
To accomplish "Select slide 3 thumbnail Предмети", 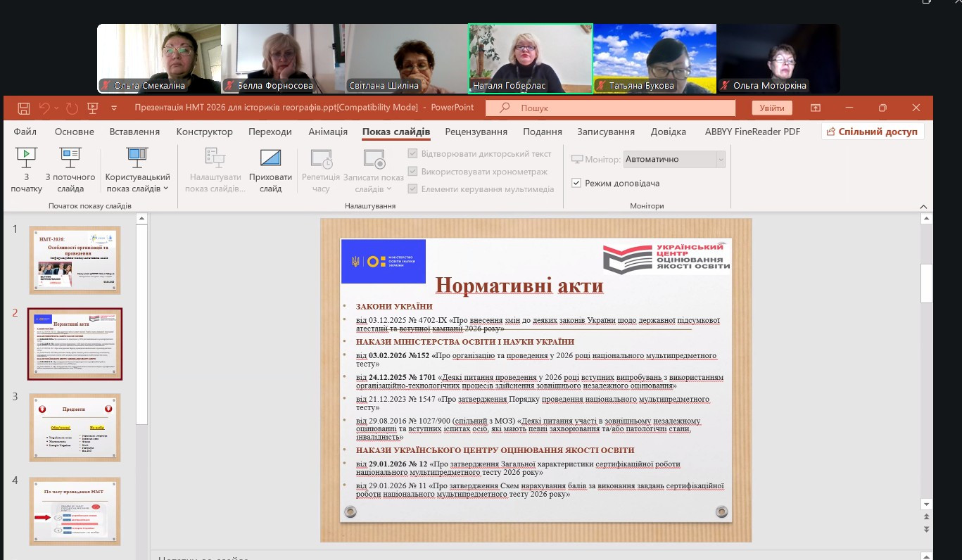I will 75,427.
